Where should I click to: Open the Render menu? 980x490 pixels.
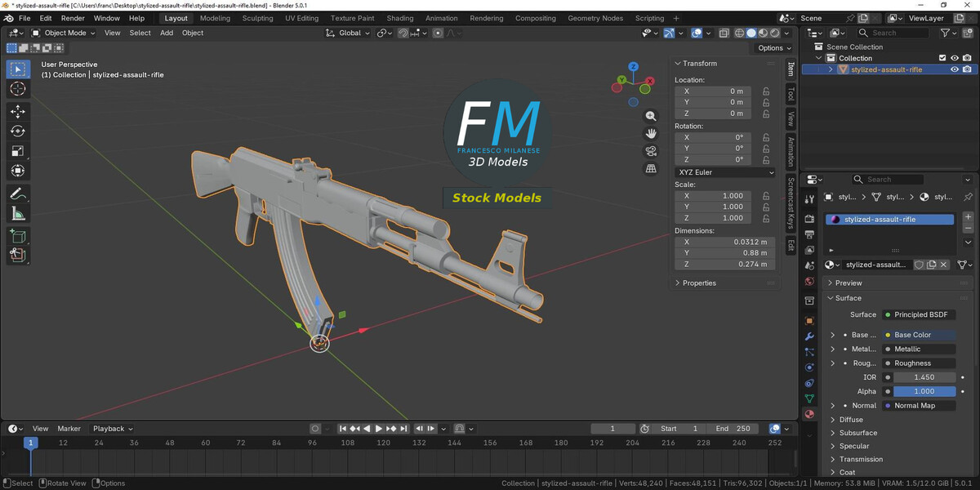pyautogui.click(x=73, y=18)
